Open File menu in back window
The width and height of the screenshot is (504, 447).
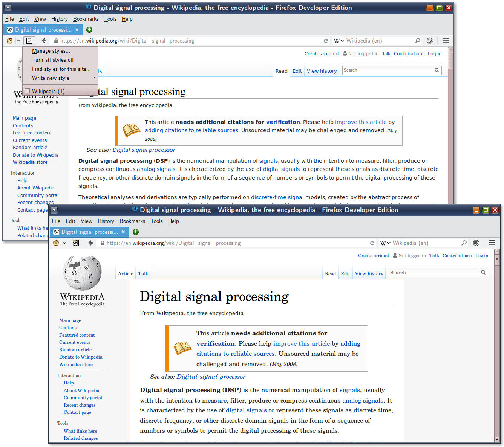click(9, 19)
